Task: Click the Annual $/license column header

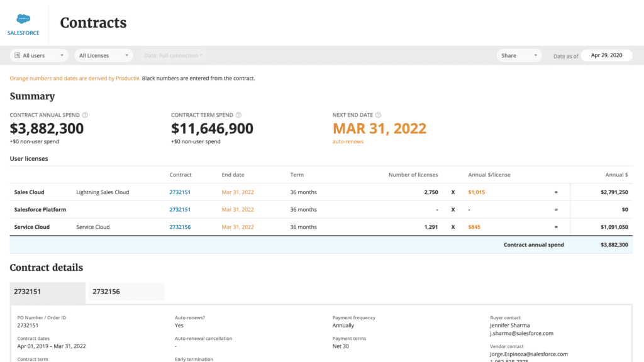Action: pos(489,175)
